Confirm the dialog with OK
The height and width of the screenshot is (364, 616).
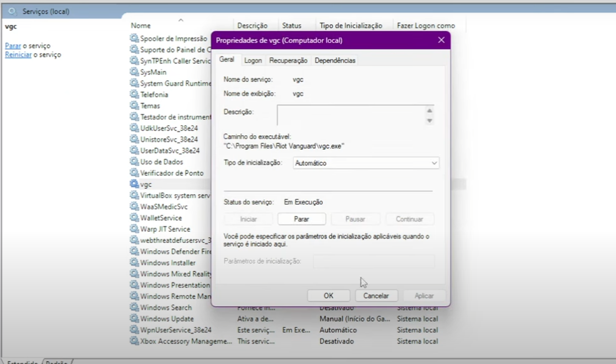[x=329, y=295]
